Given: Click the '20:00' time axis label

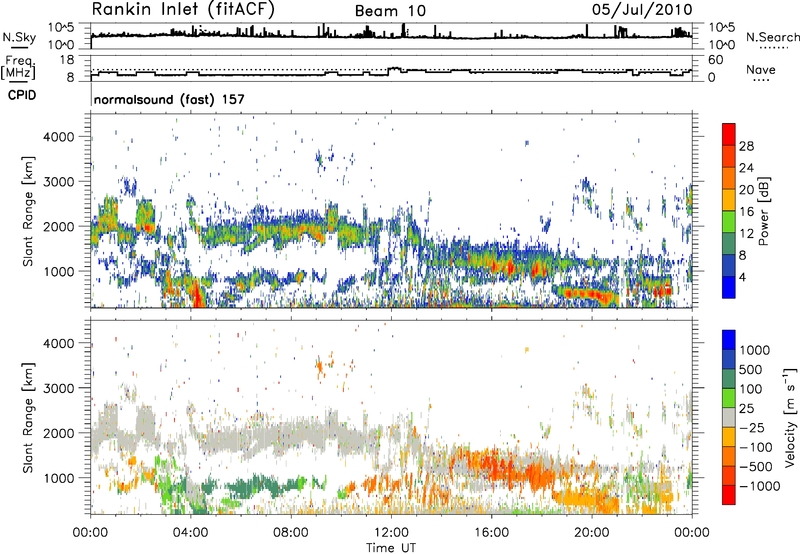Looking at the screenshot, I should pyautogui.click(x=591, y=533).
